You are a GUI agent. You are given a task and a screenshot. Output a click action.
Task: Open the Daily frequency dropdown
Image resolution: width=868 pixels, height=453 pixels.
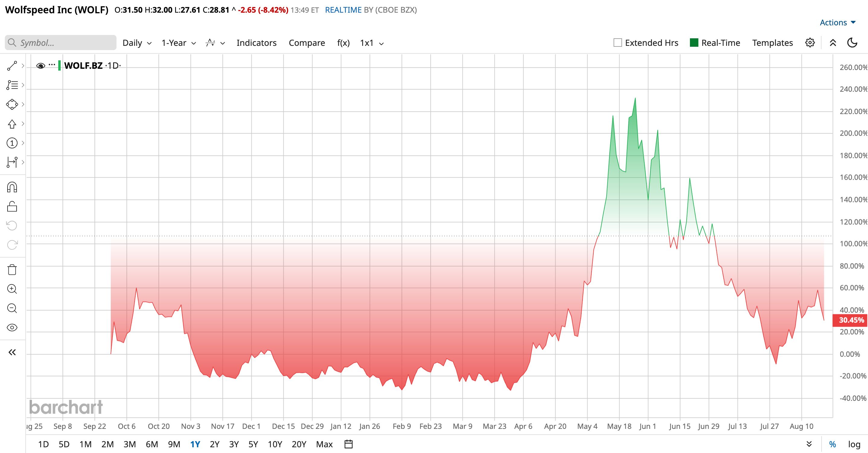coord(137,43)
